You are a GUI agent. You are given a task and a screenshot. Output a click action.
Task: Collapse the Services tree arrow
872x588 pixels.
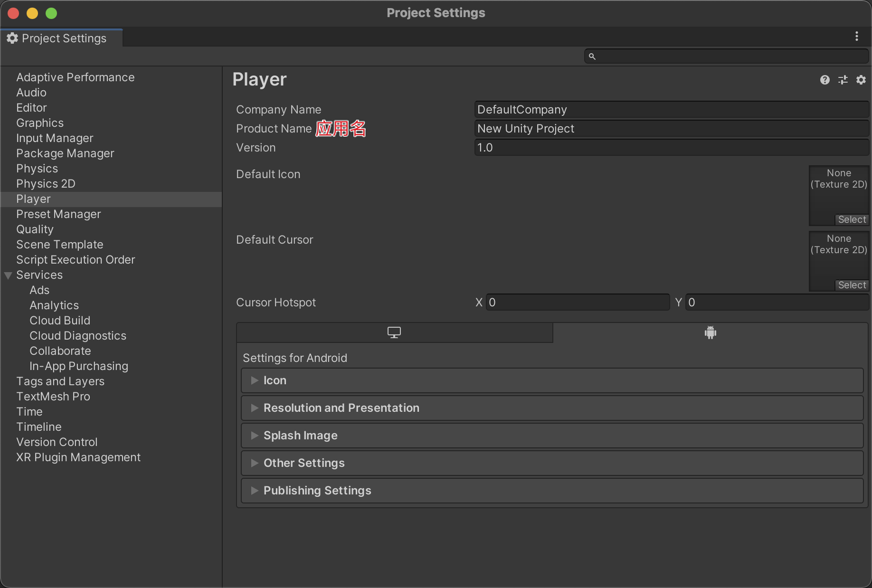(8, 275)
